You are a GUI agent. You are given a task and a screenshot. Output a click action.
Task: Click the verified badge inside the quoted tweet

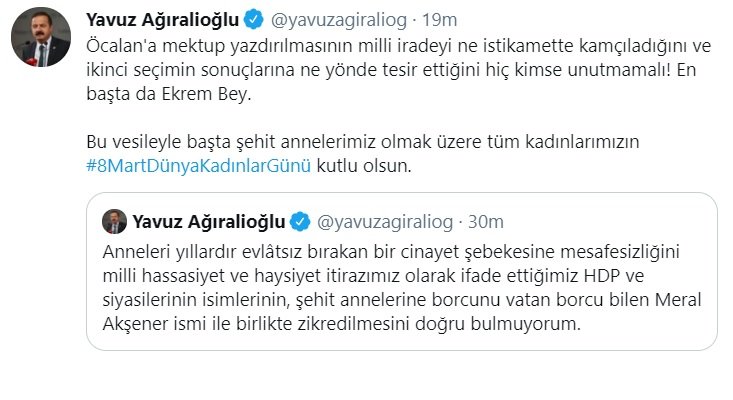pyautogui.click(x=300, y=221)
